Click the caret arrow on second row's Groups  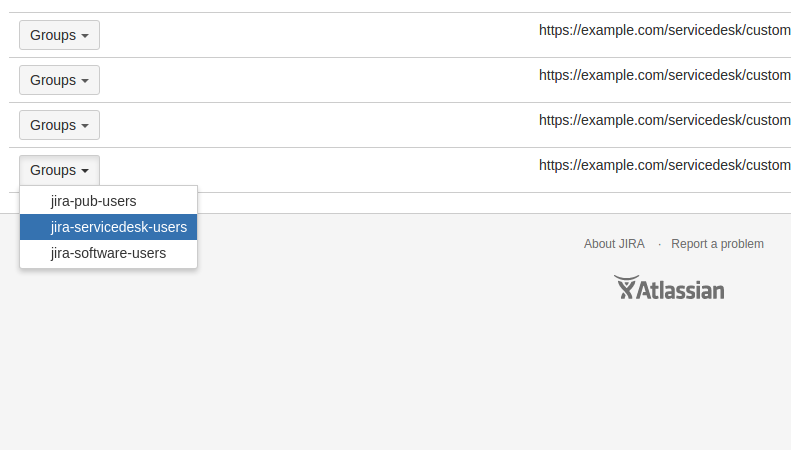click(x=85, y=81)
